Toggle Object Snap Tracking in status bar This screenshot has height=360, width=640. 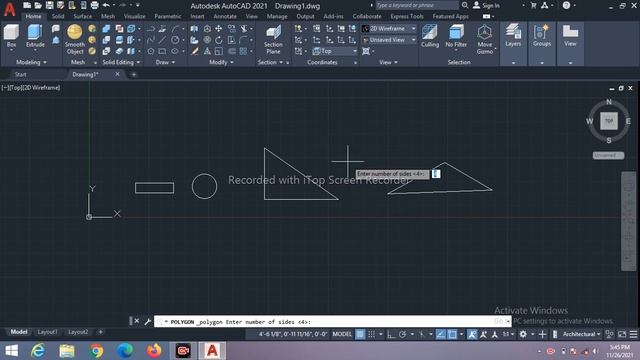coord(440,334)
